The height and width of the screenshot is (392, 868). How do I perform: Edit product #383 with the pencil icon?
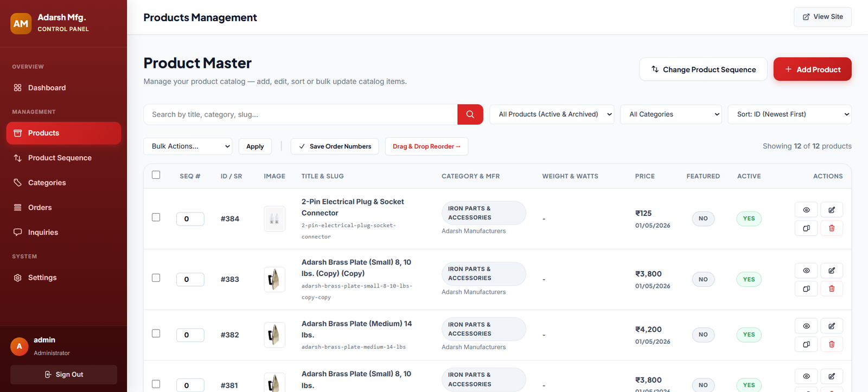tap(832, 271)
